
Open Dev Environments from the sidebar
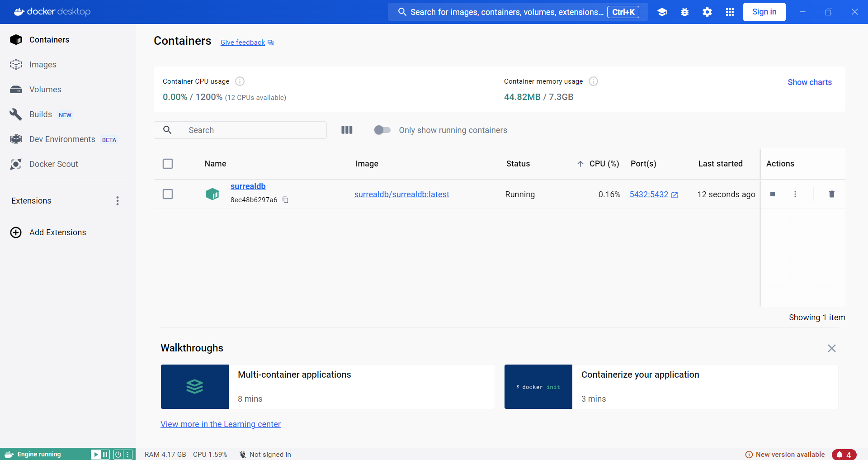(x=62, y=139)
